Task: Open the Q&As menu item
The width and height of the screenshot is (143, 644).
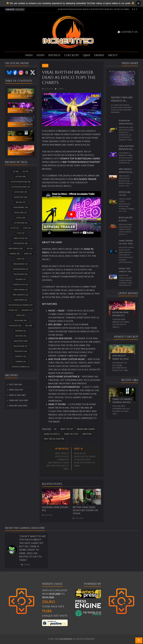Action: tap(86, 55)
